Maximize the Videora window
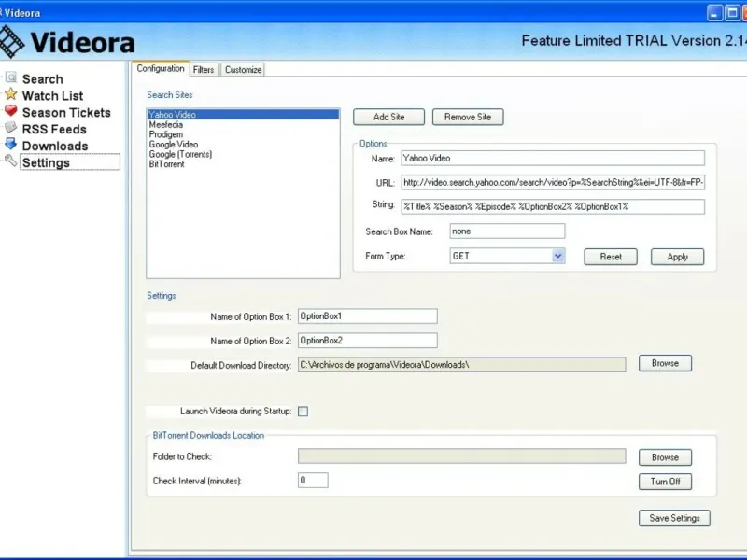 pyautogui.click(x=732, y=13)
